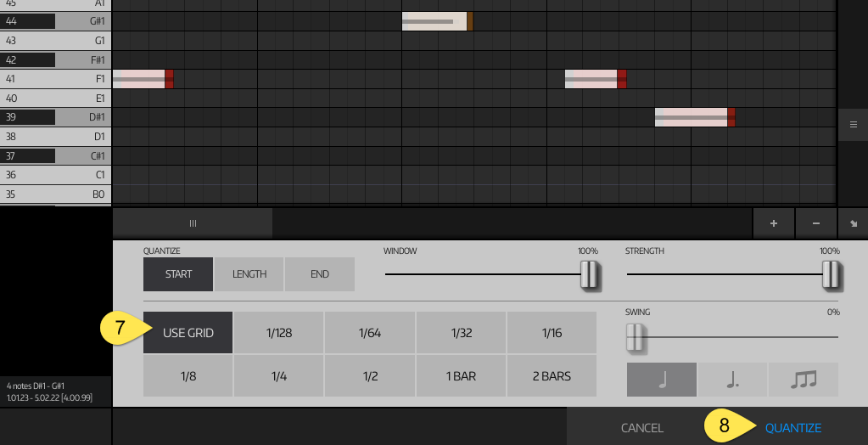Click the Strength slider handle
868x445 pixels.
[x=830, y=275]
